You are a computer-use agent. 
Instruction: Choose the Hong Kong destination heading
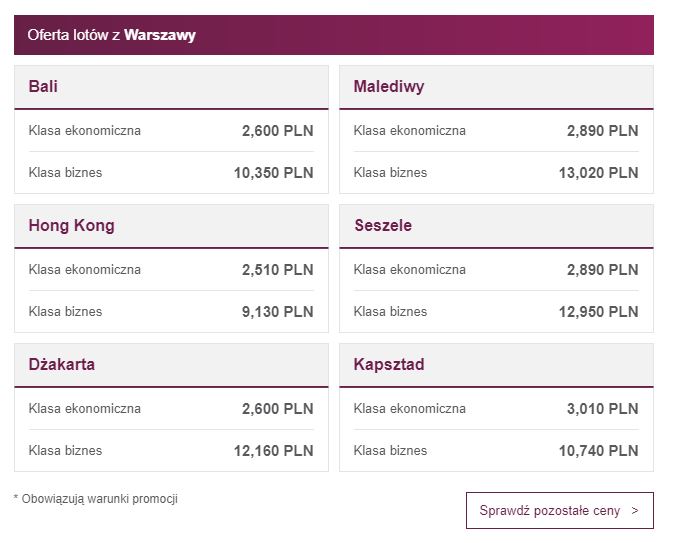click(x=71, y=226)
